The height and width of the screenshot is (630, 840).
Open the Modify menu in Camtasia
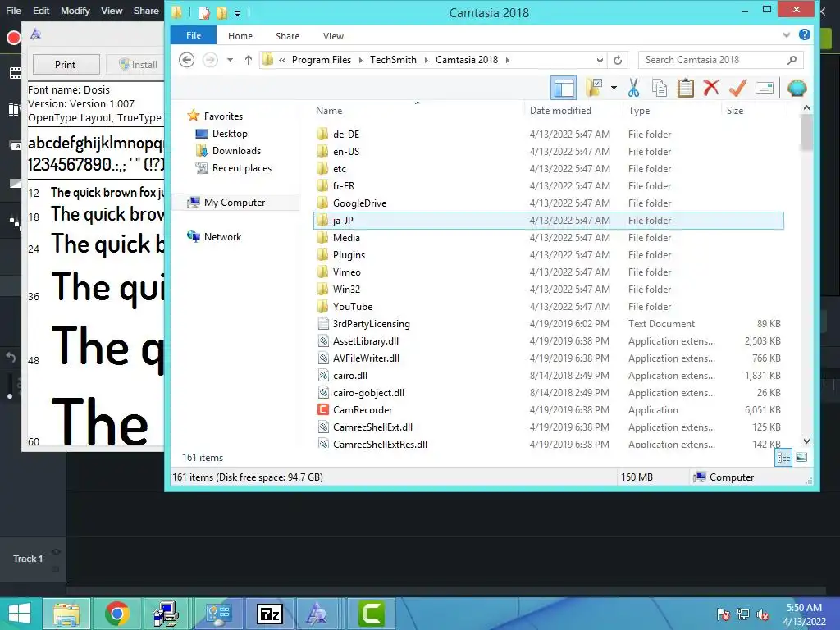tap(75, 11)
